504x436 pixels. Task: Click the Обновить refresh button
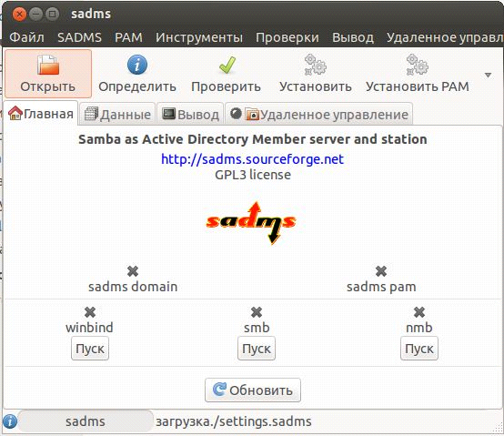[253, 390]
